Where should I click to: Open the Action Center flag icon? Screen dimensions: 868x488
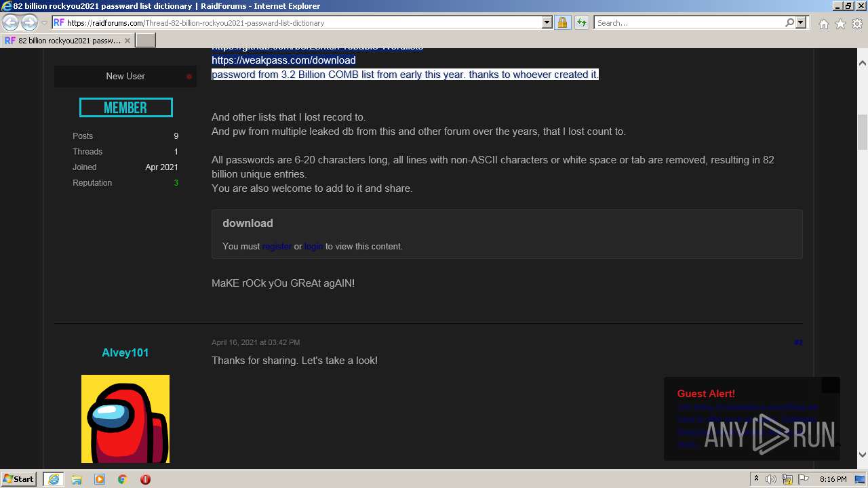pyautogui.click(x=804, y=479)
